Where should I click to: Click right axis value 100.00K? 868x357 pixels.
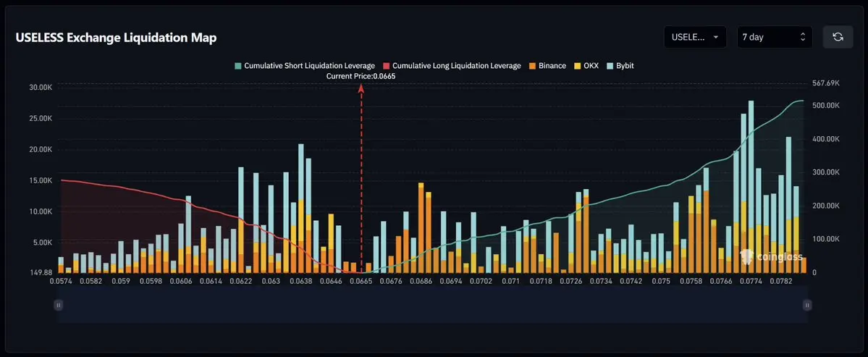click(826, 239)
